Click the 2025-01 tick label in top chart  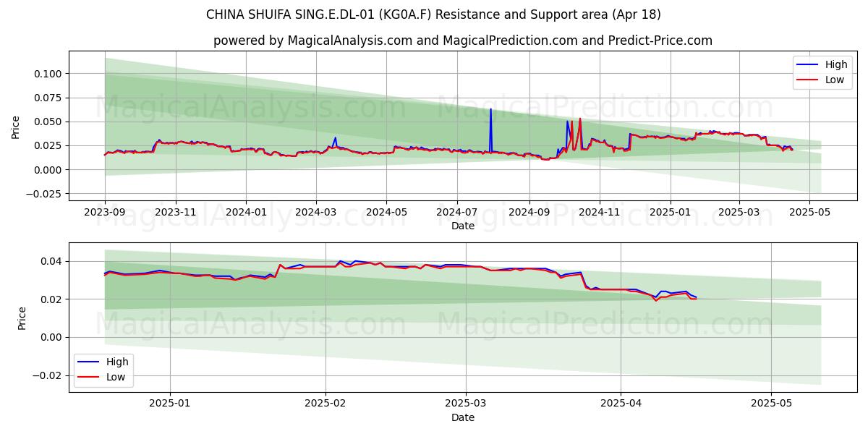tap(671, 213)
